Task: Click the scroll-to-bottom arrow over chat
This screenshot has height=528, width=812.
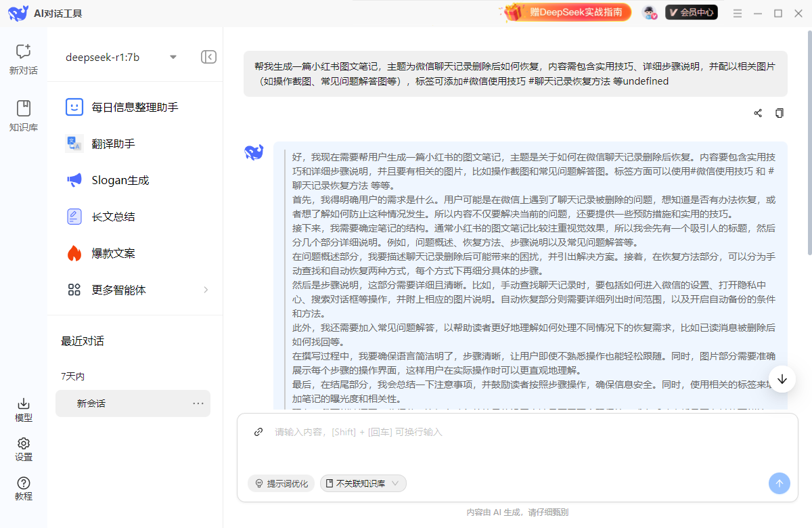Action: (x=782, y=379)
